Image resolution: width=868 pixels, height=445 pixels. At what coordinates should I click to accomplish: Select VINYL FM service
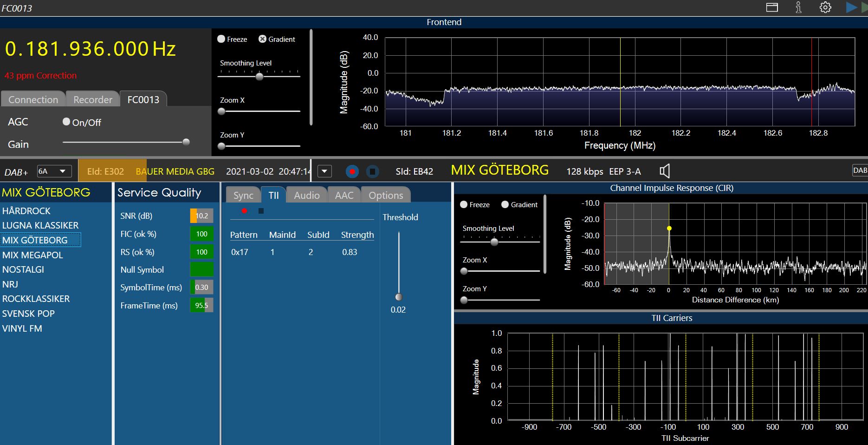(22, 328)
